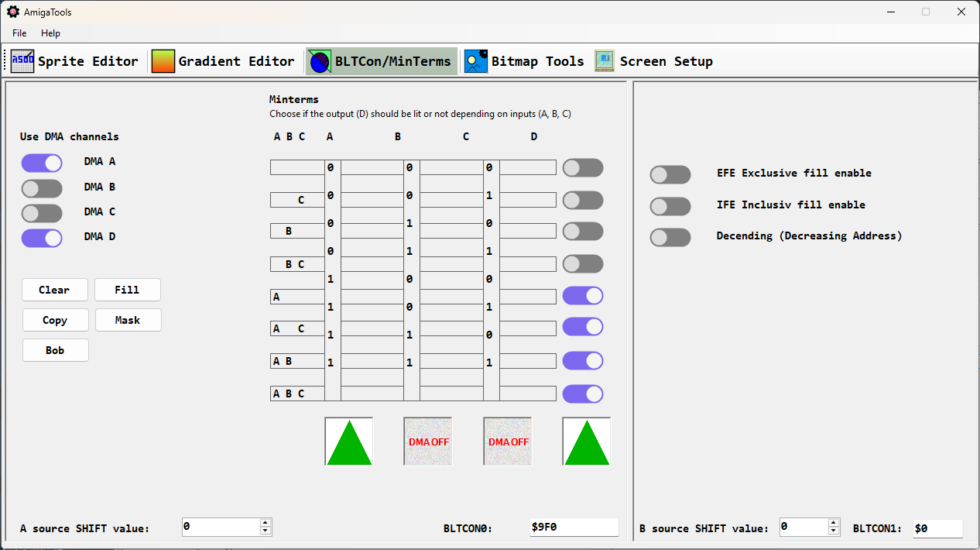Open the File menu
The width and height of the screenshot is (980, 550).
click(x=19, y=33)
